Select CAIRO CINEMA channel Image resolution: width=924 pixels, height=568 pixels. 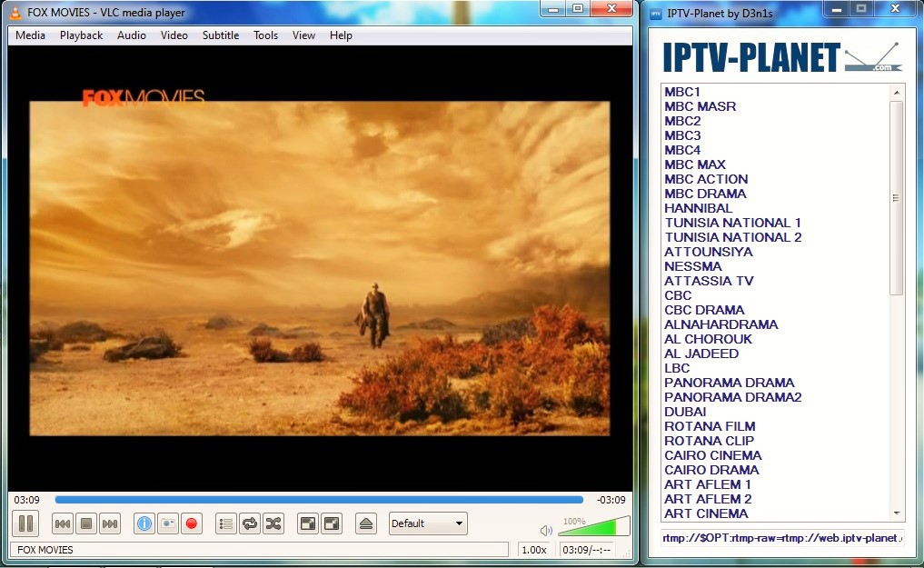(x=713, y=455)
